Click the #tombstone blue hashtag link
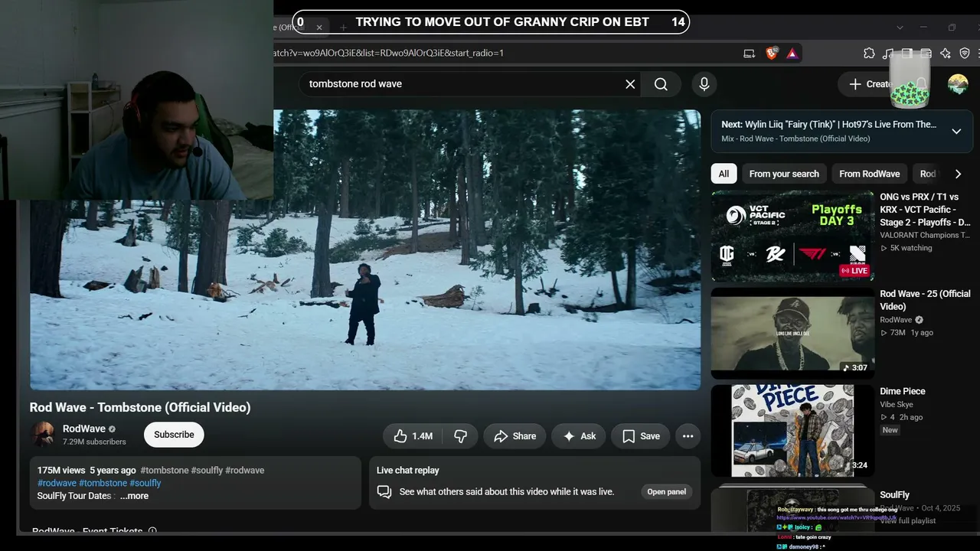The image size is (980, 551). pyautogui.click(x=103, y=484)
